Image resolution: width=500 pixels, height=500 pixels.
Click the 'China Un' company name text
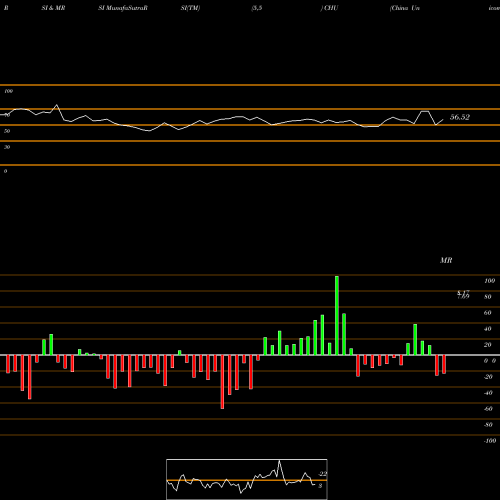coord(405,8)
